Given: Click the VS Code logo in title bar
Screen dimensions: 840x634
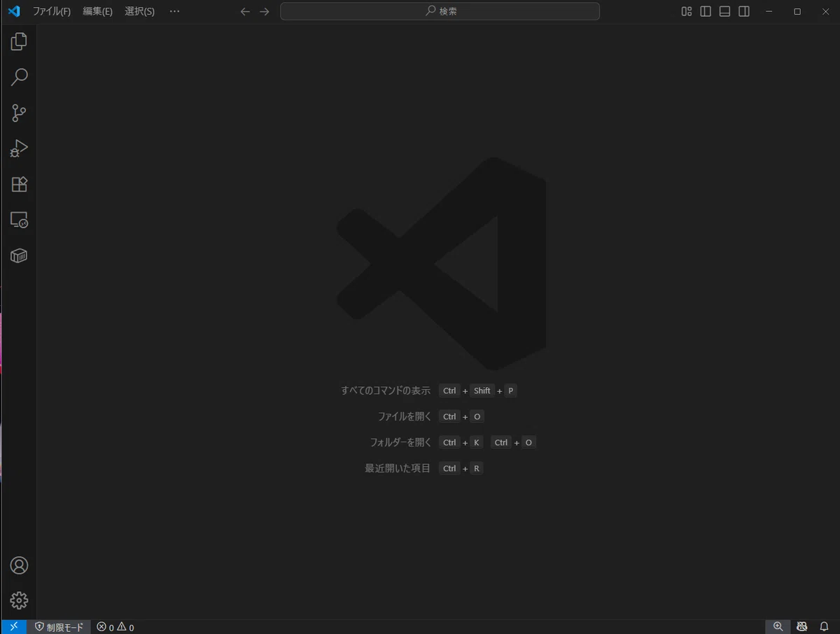Looking at the screenshot, I should coord(13,11).
